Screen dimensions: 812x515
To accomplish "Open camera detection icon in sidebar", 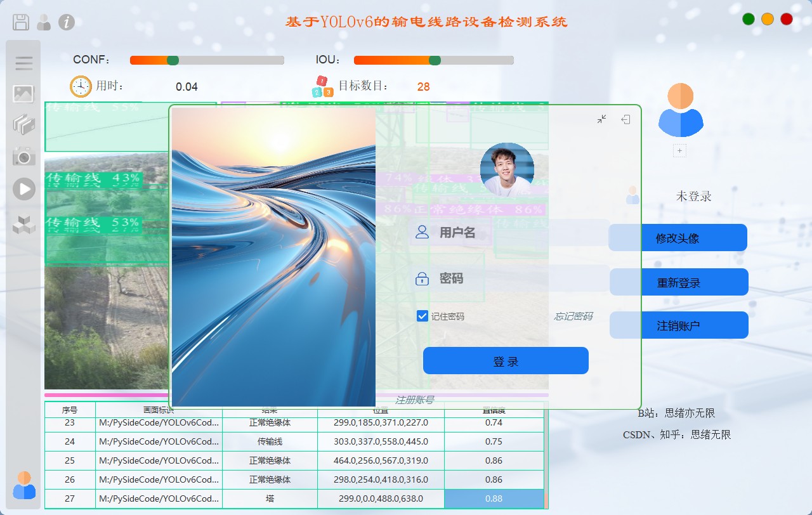I will 23,156.
